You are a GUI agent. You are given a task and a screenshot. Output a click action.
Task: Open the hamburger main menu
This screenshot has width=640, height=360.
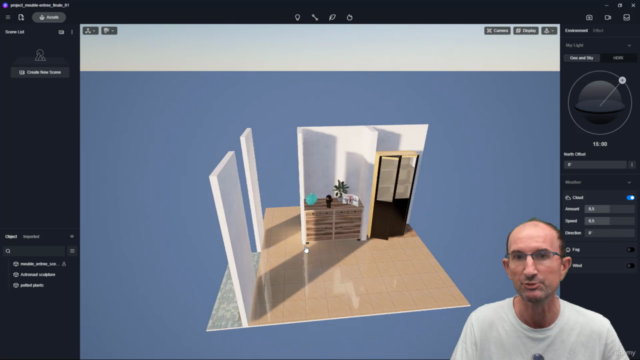point(8,17)
